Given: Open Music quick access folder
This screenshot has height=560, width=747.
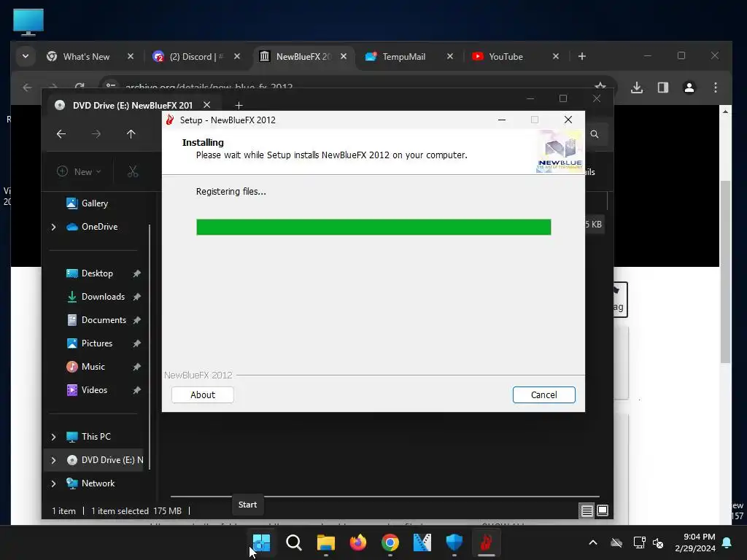Looking at the screenshot, I should pos(93,367).
